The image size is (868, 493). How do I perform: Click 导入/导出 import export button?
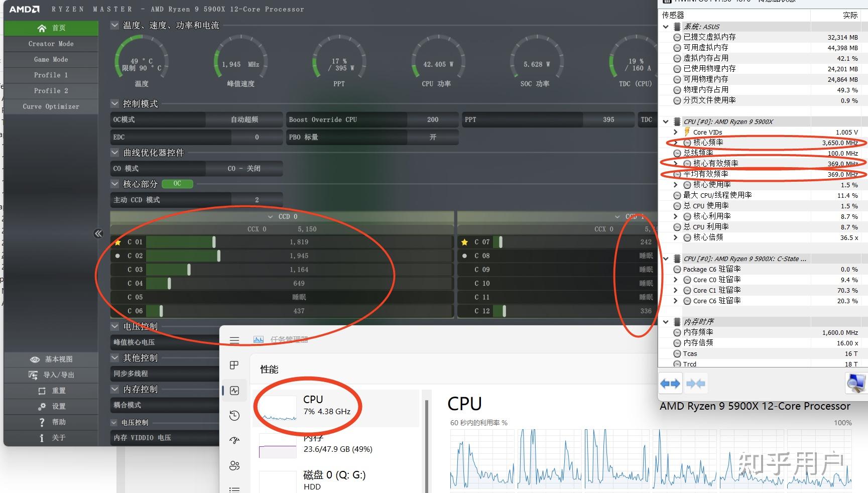(51, 375)
